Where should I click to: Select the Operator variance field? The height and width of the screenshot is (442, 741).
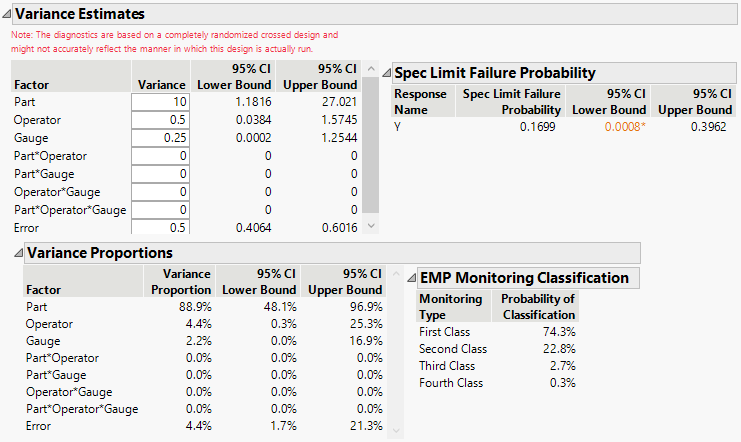point(159,120)
